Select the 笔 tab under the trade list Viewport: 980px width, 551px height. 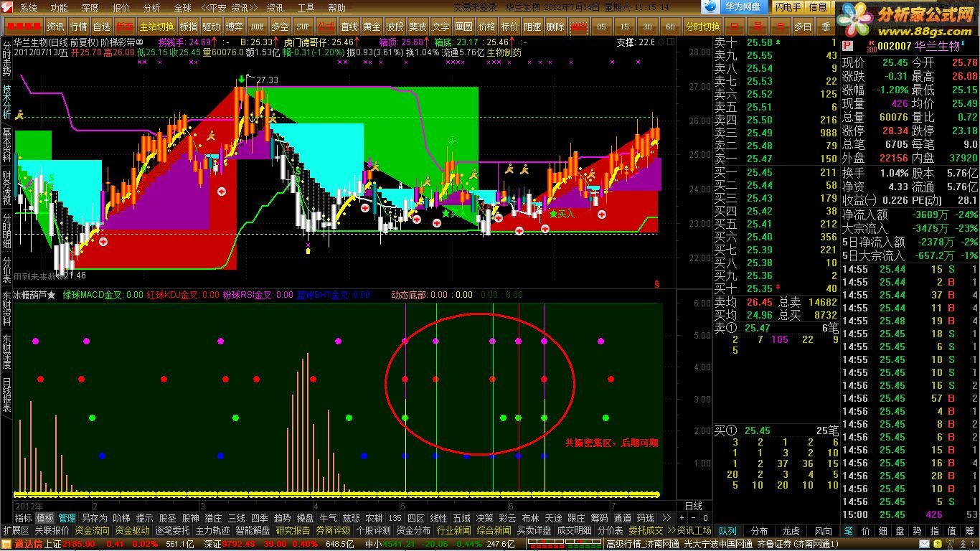[849, 531]
